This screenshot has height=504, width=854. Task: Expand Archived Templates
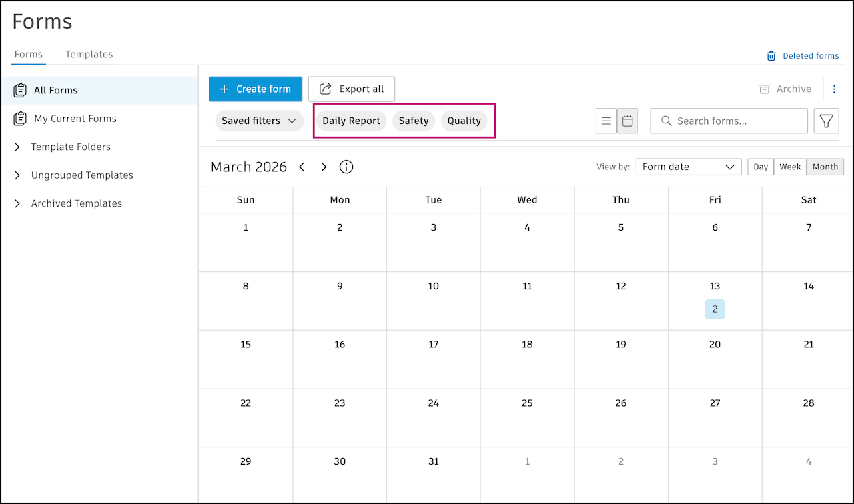click(x=17, y=203)
